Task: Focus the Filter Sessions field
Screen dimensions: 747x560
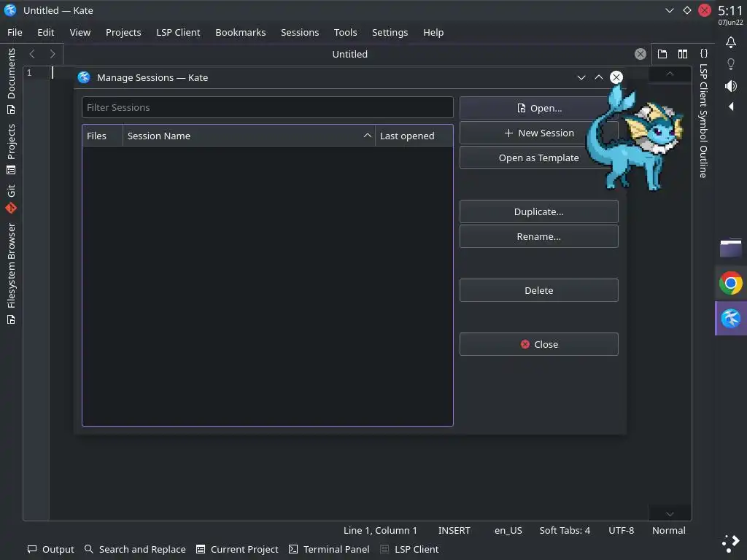Action: click(267, 107)
